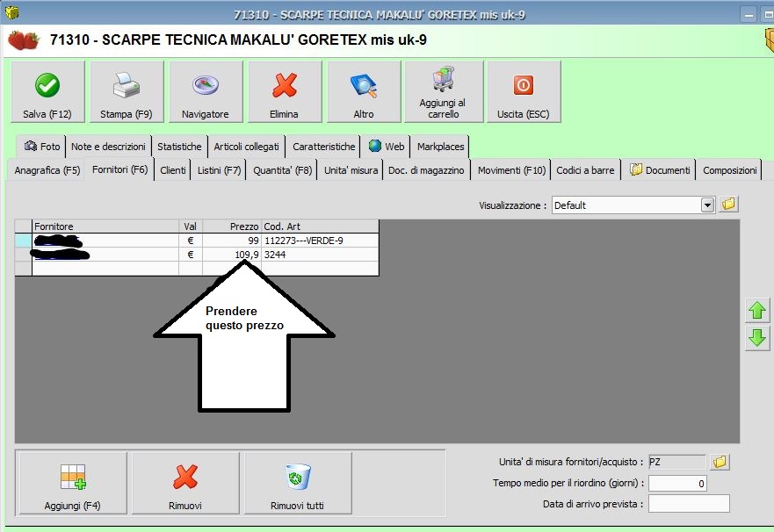774x532 pixels.
Task: Open the Articoli collegati tab
Action: [246, 147]
